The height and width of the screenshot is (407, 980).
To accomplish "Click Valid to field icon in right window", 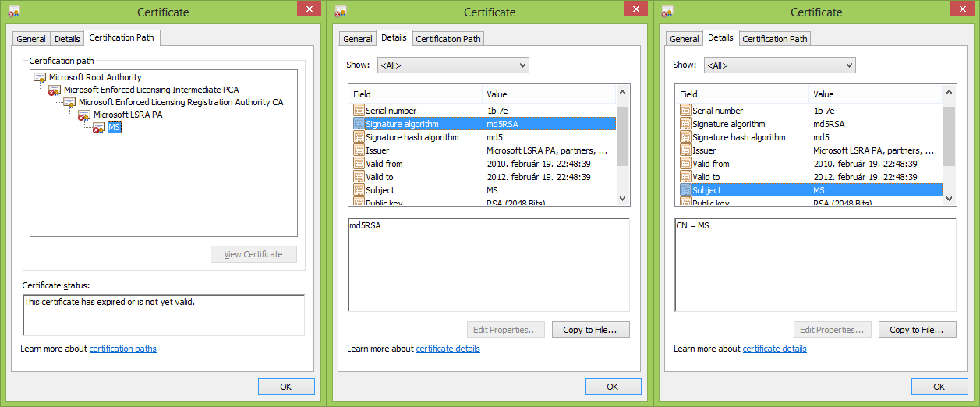I will (685, 177).
